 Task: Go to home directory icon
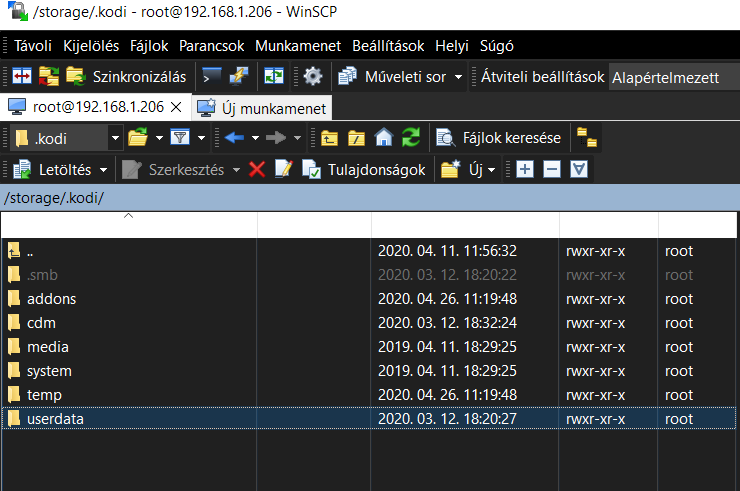[384, 138]
